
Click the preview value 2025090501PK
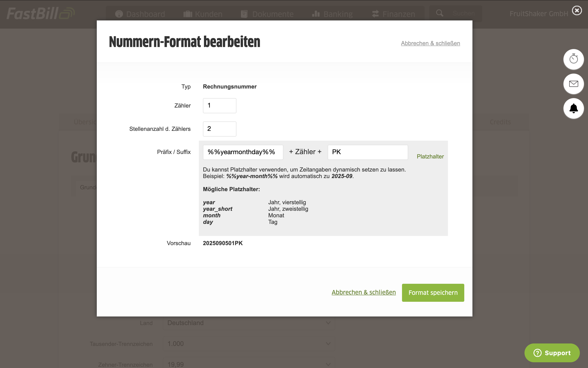pyautogui.click(x=223, y=243)
